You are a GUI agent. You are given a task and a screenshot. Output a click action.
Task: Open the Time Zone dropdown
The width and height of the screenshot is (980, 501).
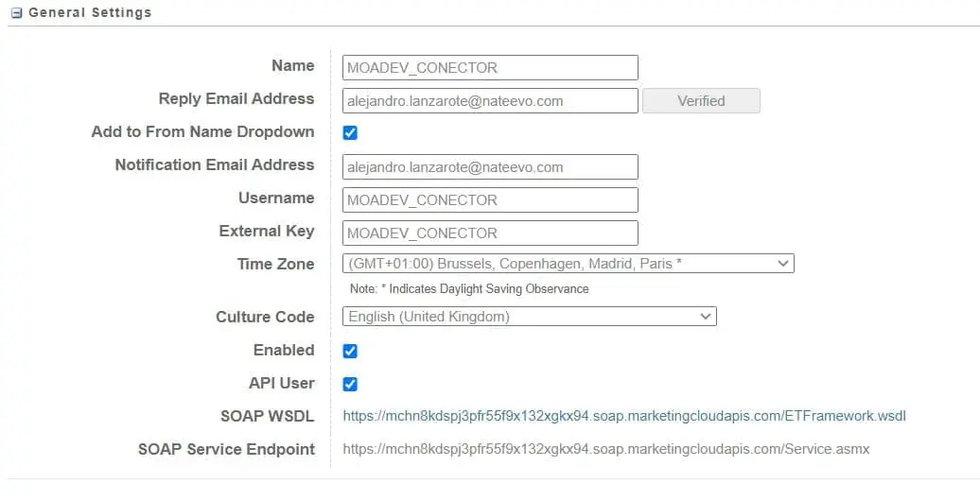click(568, 264)
